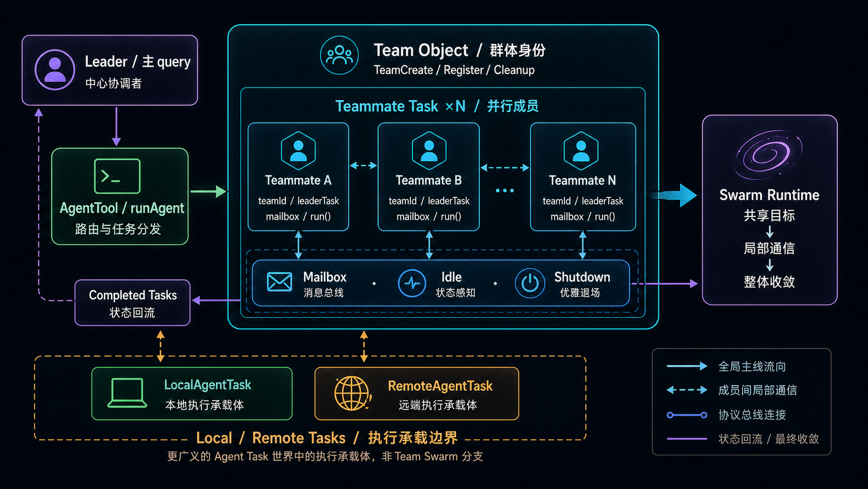Select the AgentTool / runAgent box
Image resolution: width=868 pixels, height=489 pixels.
coord(120,196)
